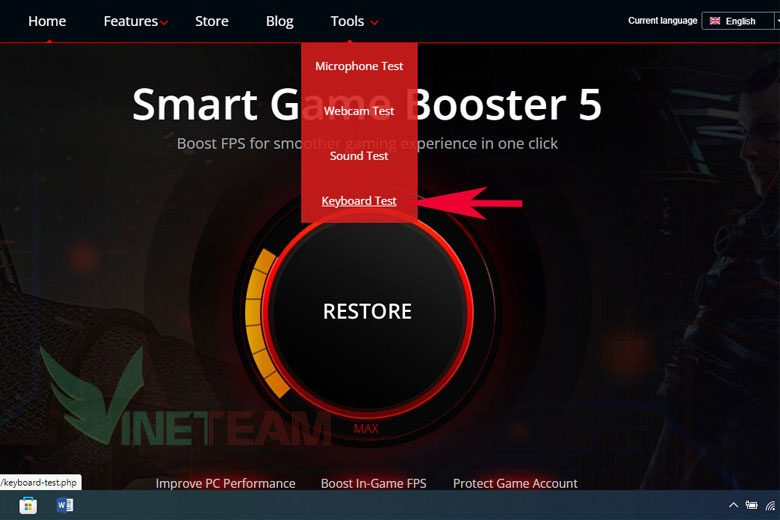Click the Boost In-Game FPS text
Screen dimensions: 780x520
click(374, 484)
